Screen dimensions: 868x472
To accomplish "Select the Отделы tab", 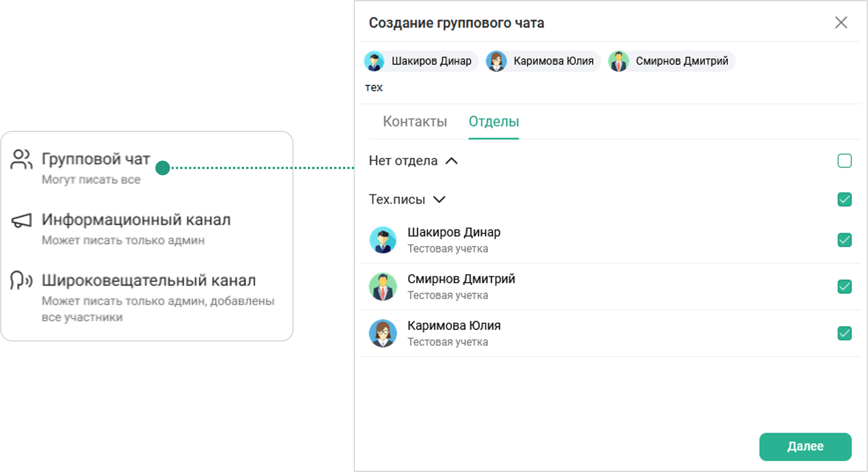I will click(494, 121).
